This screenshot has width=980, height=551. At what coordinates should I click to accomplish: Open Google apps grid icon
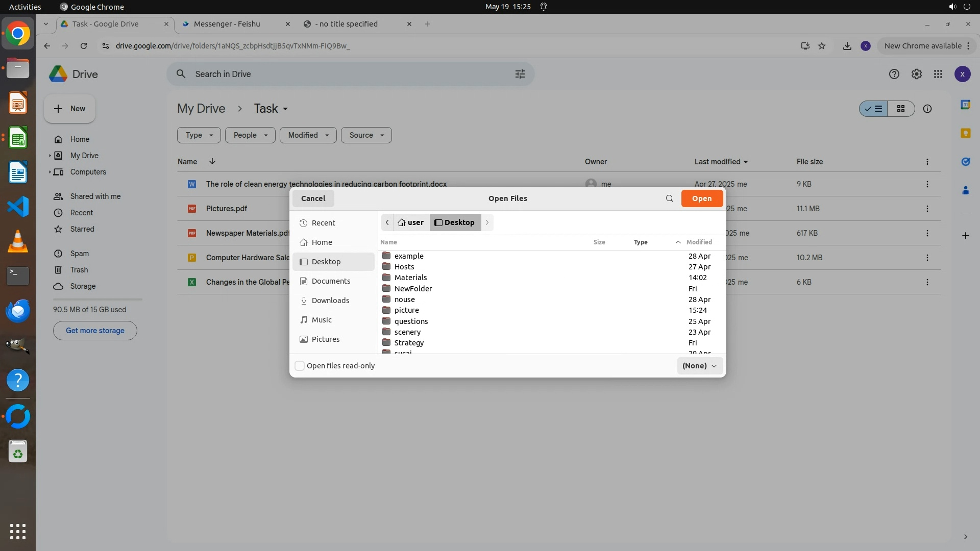click(938, 74)
